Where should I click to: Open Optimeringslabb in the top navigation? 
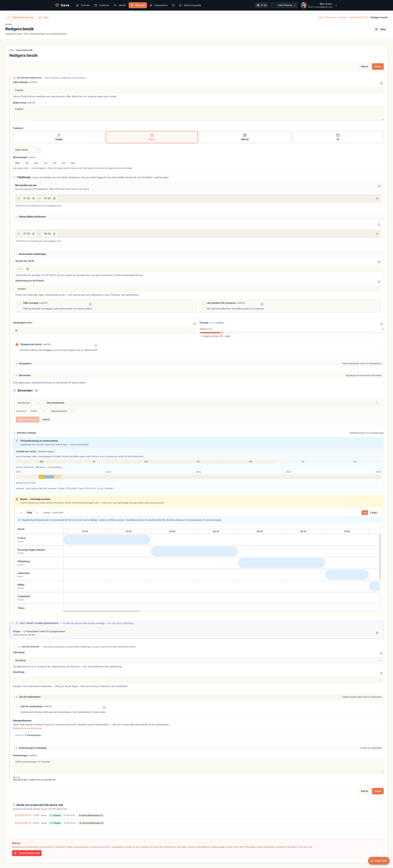(x=190, y=5)
